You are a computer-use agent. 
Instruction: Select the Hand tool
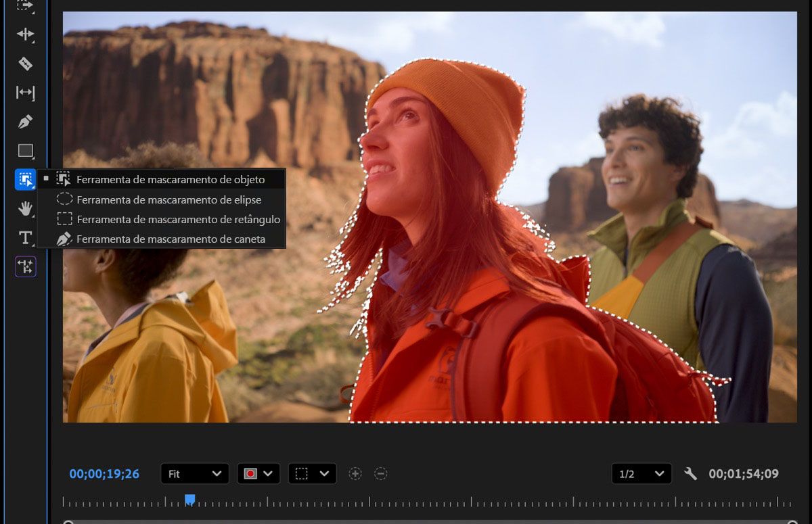tap(25, 209)
